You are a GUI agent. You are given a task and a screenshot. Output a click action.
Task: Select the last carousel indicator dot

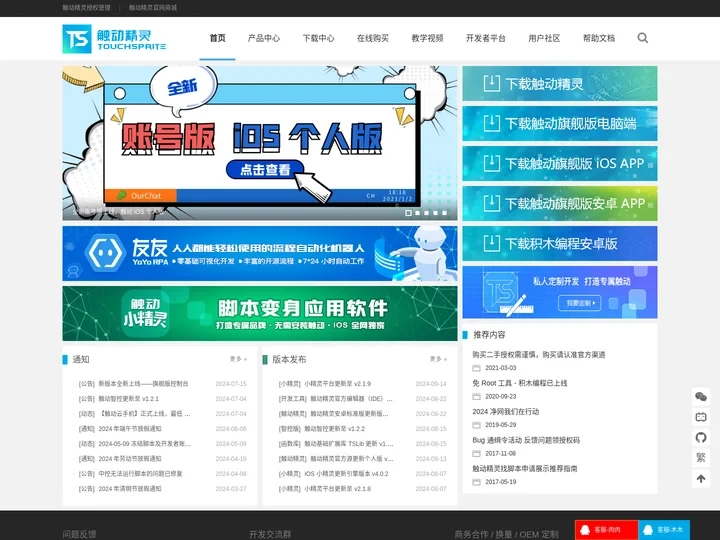click(x=444, y=213)
